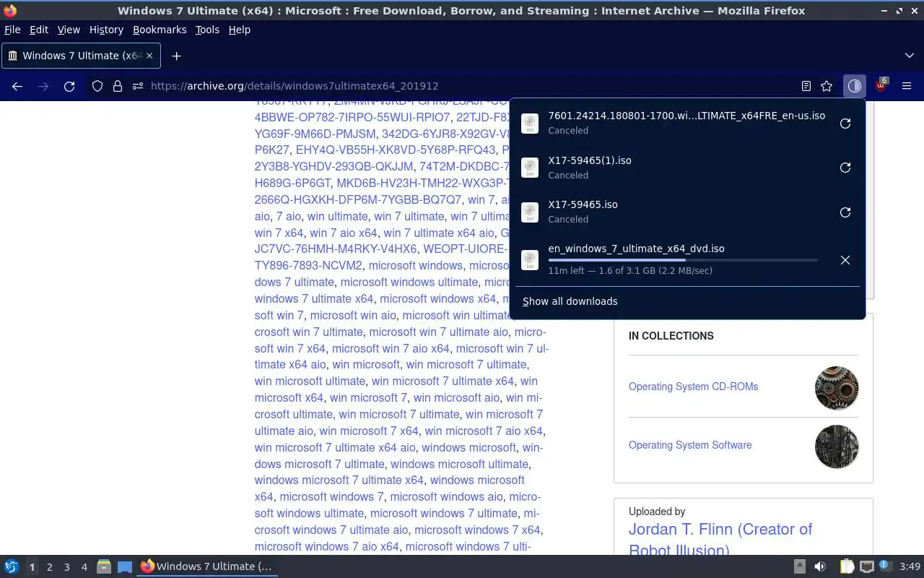Open the update notifier tray icon
This screenshot has width=924, height=578.
click(886, 566)
